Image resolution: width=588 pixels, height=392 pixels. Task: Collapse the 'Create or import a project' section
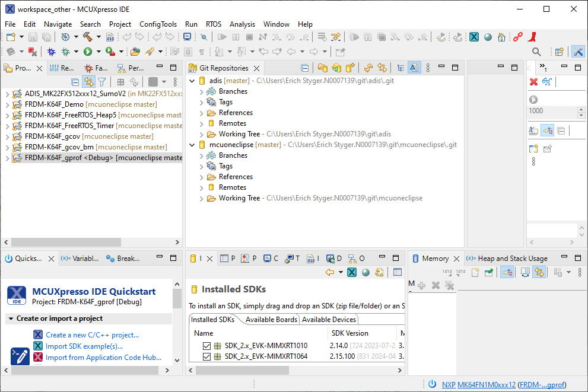coord(11,319)
